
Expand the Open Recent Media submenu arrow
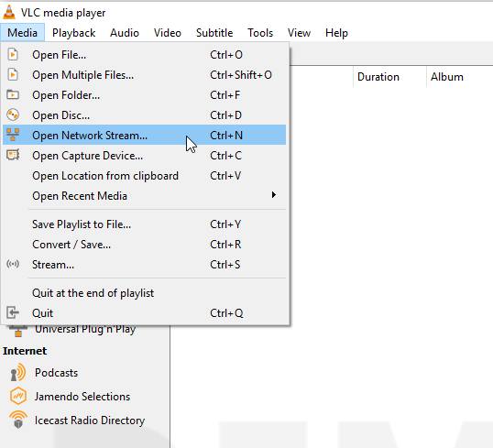pyautogui.click(x=274, y=195)
